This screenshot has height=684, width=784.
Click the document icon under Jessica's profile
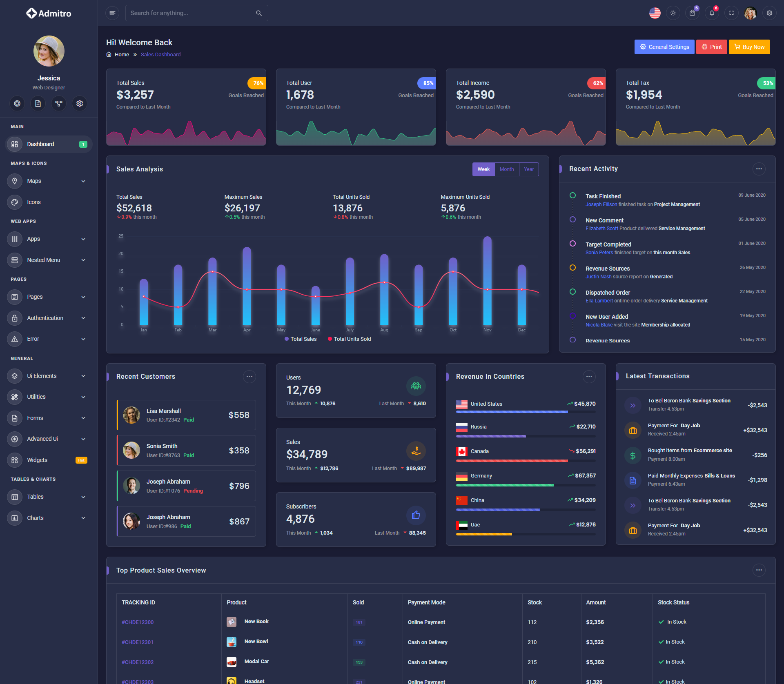coord(38,104)
